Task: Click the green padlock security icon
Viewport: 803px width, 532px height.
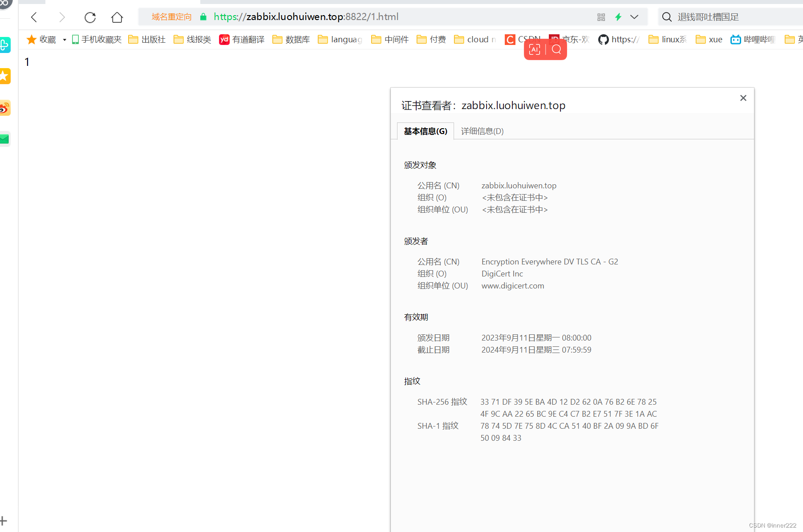Action: 203,17
